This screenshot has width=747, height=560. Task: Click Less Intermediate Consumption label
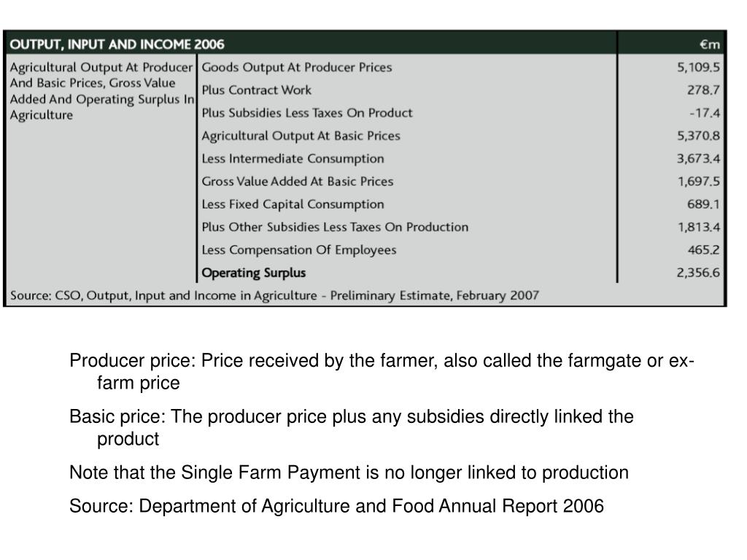click(x=293, y=158)
